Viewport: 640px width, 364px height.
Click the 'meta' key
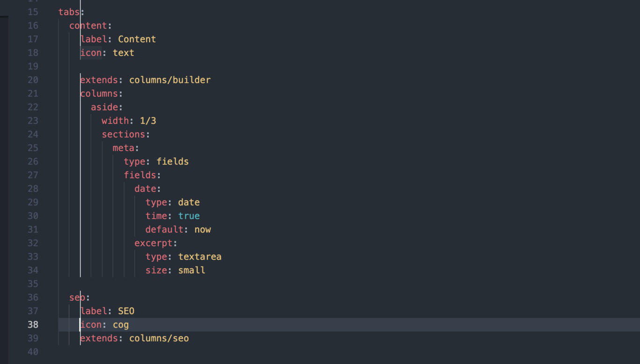pos(124,147)
